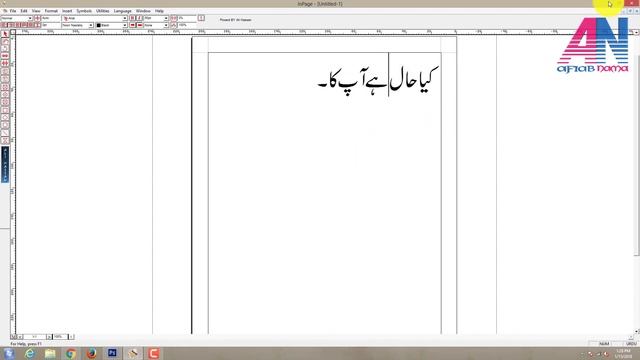Open the Edit menu
Viewport: 640px width, 360px height.
pos(24,11)
